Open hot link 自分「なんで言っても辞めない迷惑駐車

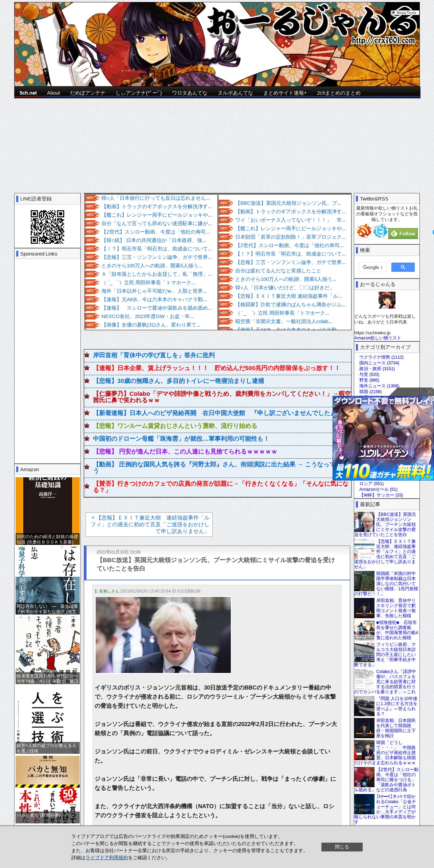point(156,223)
